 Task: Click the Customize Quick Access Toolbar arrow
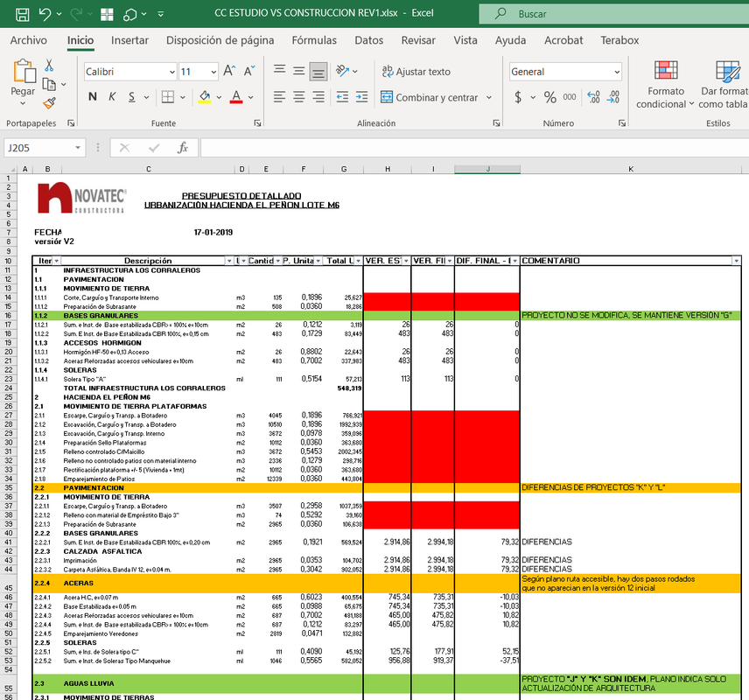pyautogui.click(x=161, y=14)
